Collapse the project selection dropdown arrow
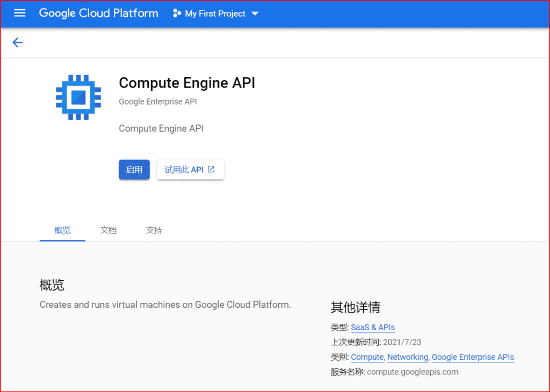The height and width of the screenshot is (392, 550). [255, 14]
